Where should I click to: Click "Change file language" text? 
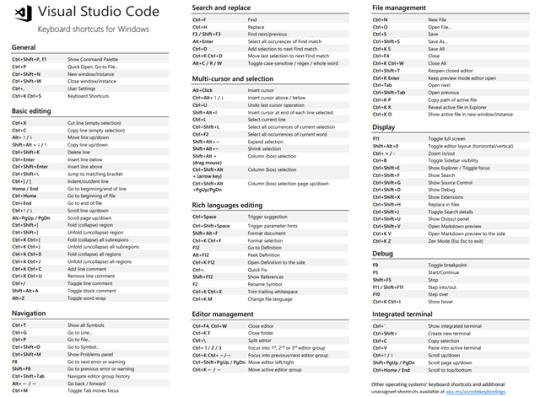click(270, 299)
